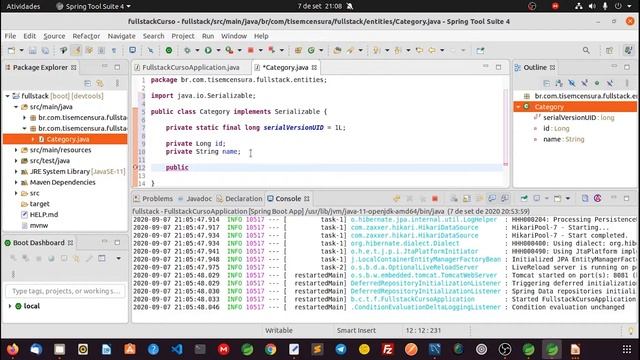Open the Navigate menu
This screenshot has width=640, height=360.
click(121, 36)
